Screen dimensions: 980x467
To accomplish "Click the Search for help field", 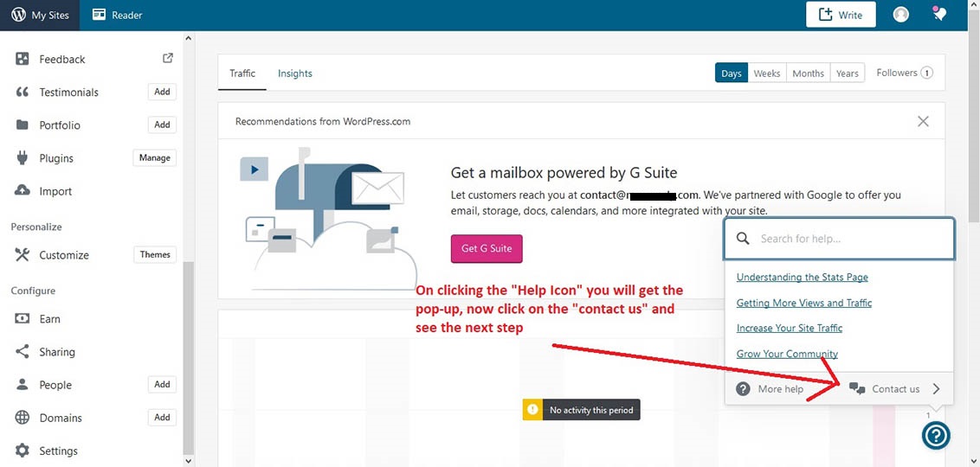I will (x=840, y=239).
